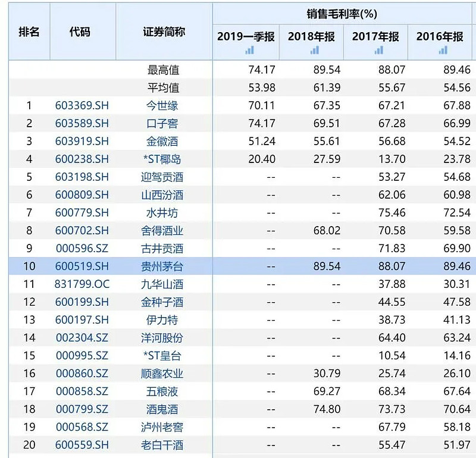Image resolution: width=476 pixels, height=458 pixels.
Task: Open the 古井贡酒 stock name link
Action: pyautogui.click(x=162, y=249)
